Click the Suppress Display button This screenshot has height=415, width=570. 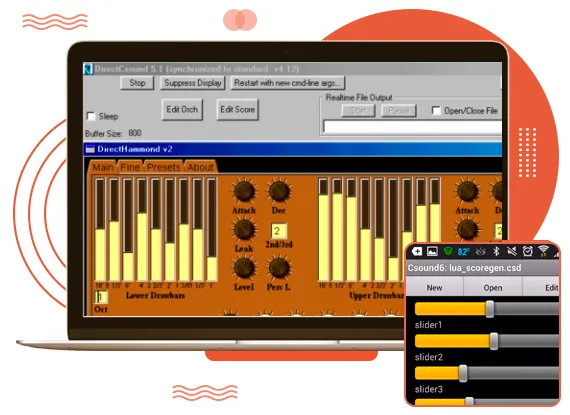point(193,83)
